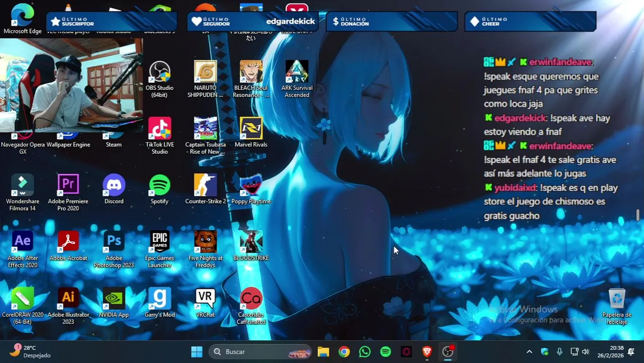Click Último Donación overlay banner
Viewport: 644px width, 363px height.
click(x=392, y=21)
